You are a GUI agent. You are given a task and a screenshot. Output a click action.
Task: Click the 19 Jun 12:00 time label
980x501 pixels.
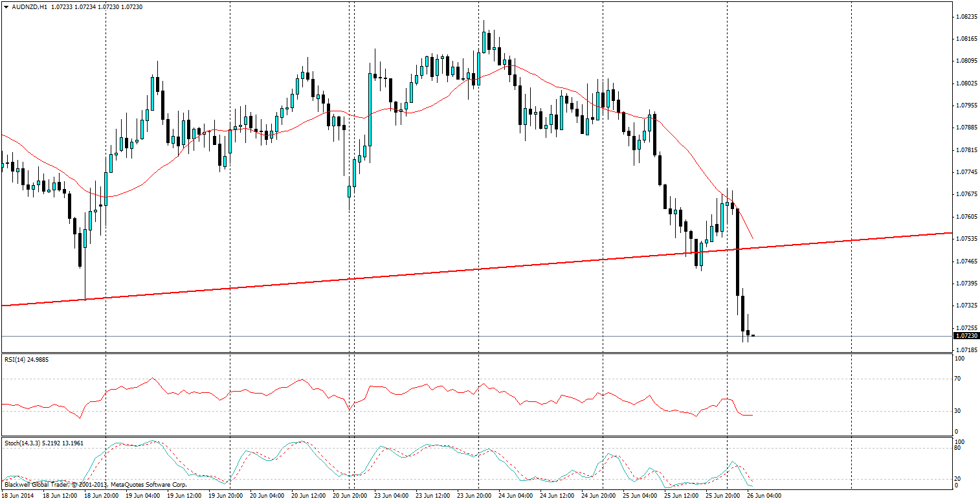tap(184, 496)
